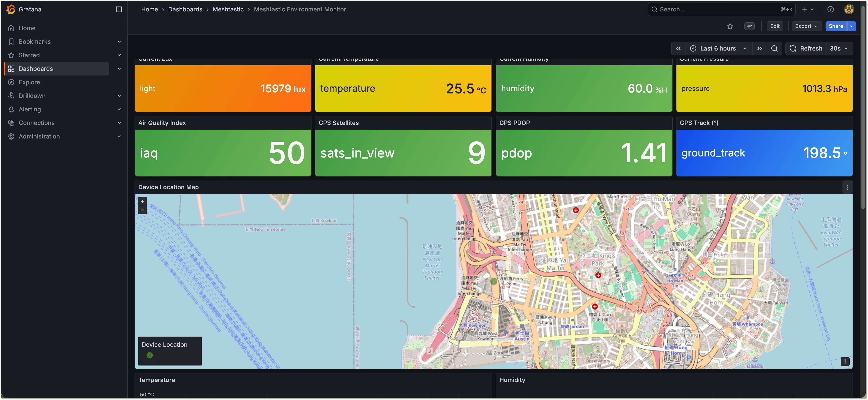The width and height of the screenshot is (868, 400).
Task: Navigate to the Meshtastic breadcrumb
Action: coord(228,9)
